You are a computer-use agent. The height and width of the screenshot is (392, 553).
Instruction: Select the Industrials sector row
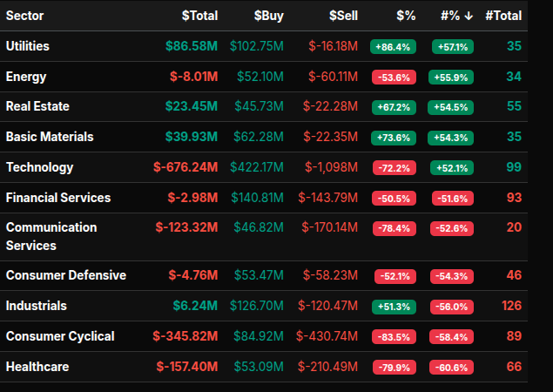(37, 306)
